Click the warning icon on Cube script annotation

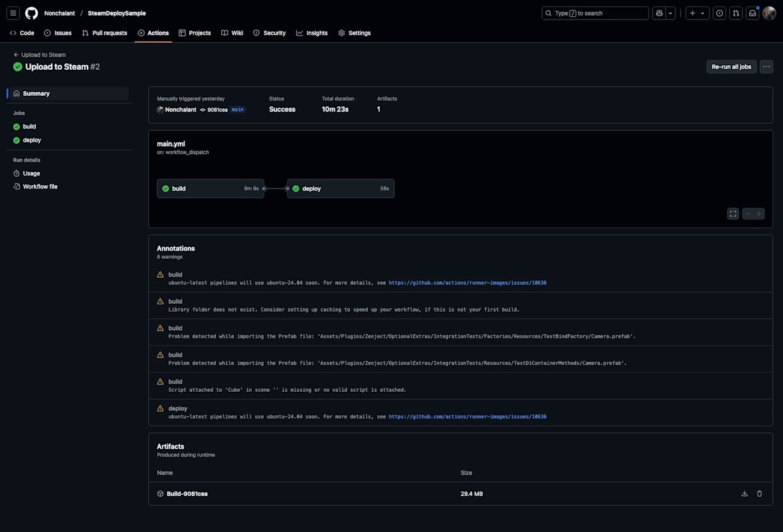click(161, 381)
